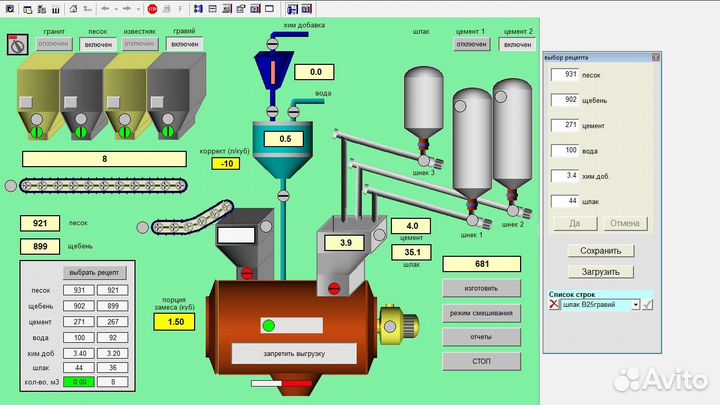720x405 pixels.
Task: Toggle цемент 2 silo включен switch
Action: pyautogui.click(x=517, y=45)
